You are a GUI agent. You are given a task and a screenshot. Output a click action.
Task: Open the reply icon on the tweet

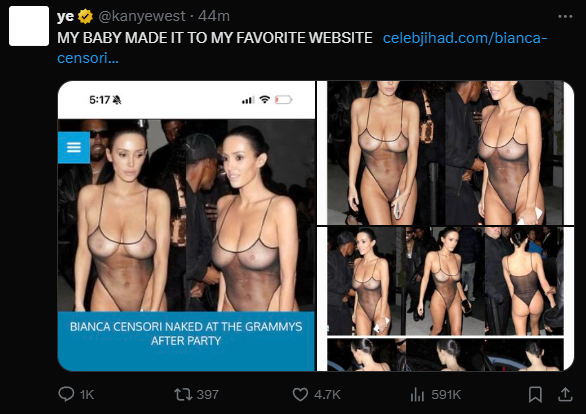(x=66, y=394)
